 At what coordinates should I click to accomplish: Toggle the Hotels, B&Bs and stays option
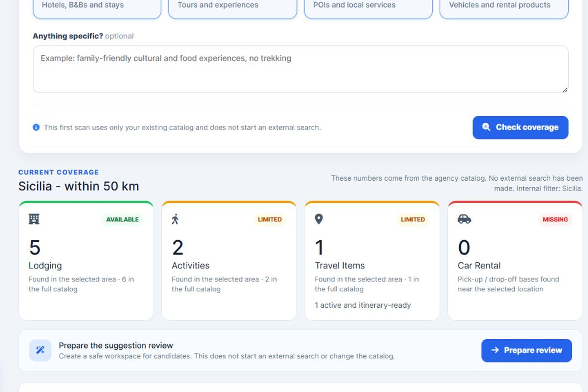[97, 8]
